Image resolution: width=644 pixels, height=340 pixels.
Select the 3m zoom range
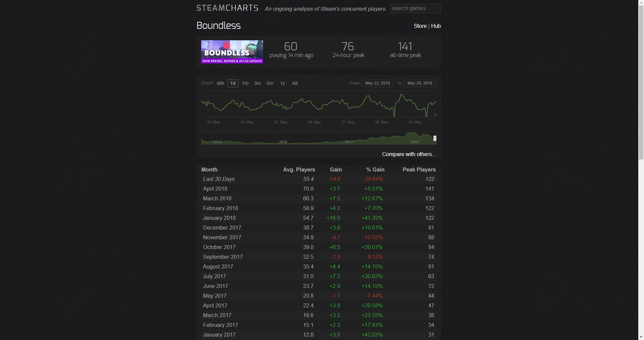point(258,83)
